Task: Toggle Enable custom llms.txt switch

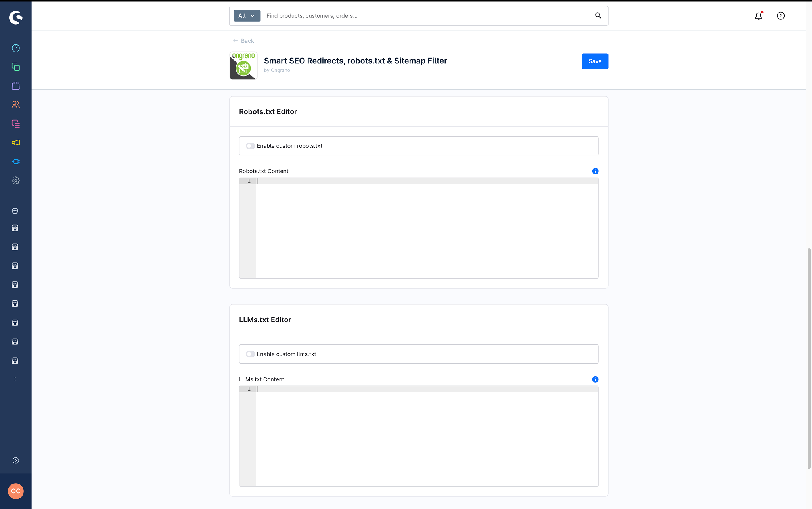Action: tap(250, 354)
